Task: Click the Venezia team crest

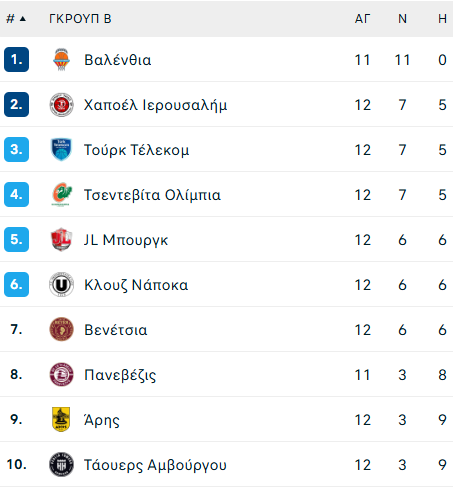Action: [61, 329]
